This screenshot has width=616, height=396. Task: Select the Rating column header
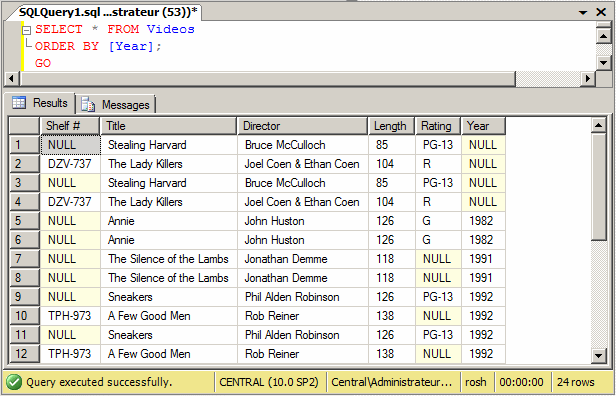438,126
